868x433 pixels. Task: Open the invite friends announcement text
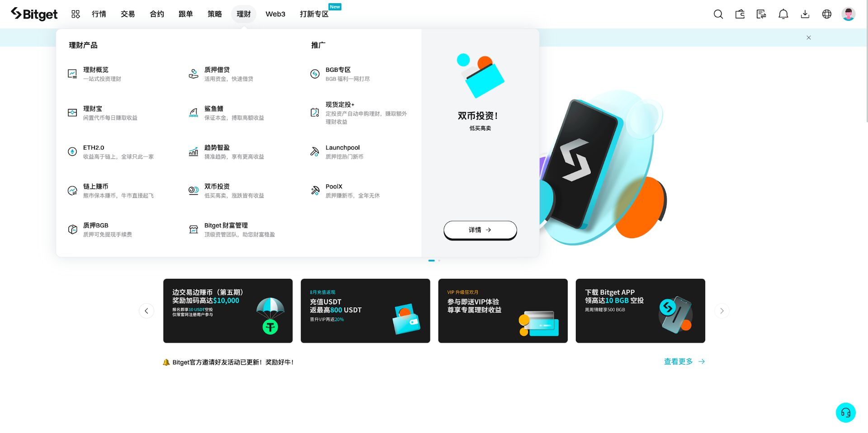point(233,362)
